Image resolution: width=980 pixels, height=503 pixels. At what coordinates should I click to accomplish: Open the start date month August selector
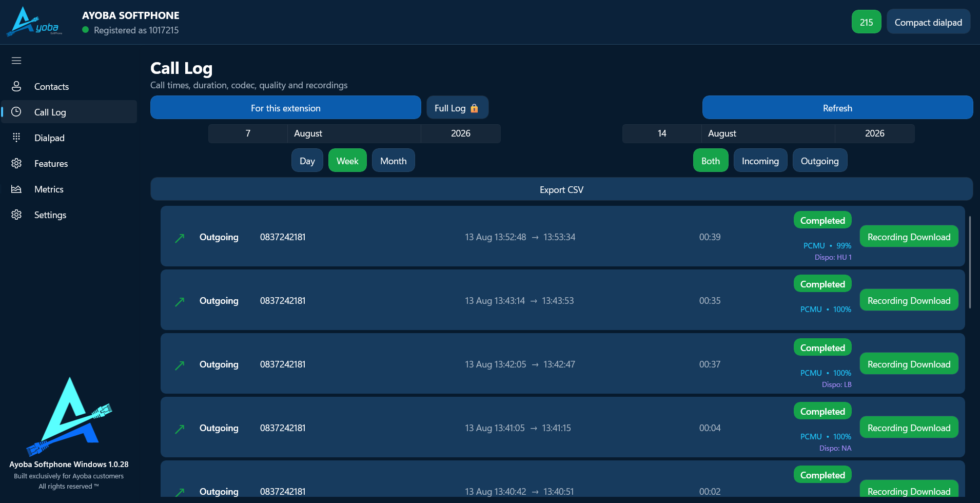pos(354,133)
